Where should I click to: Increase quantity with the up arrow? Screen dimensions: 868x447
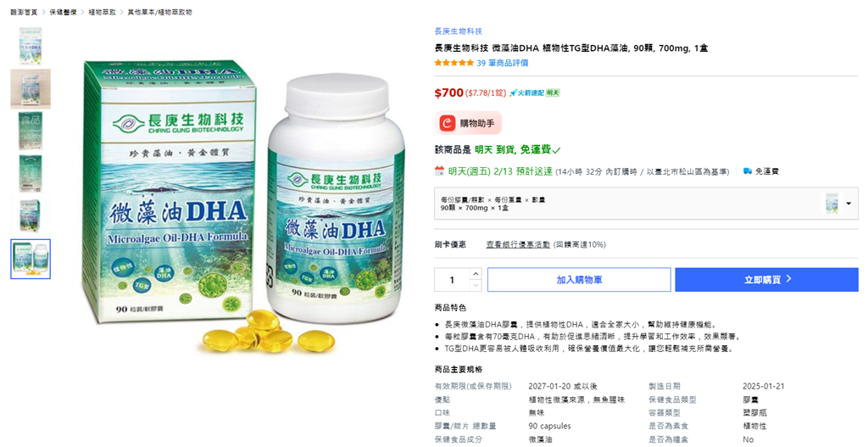pos(476,274)
